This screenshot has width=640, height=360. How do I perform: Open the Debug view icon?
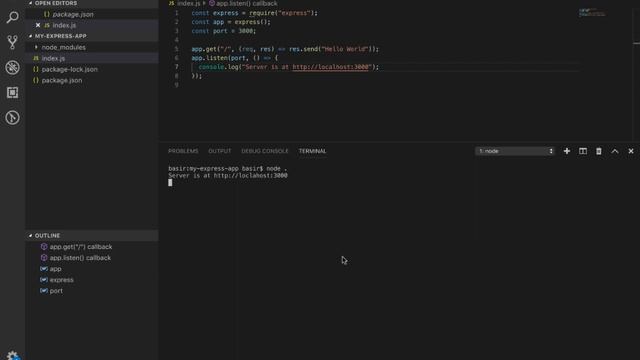[12, 67]
